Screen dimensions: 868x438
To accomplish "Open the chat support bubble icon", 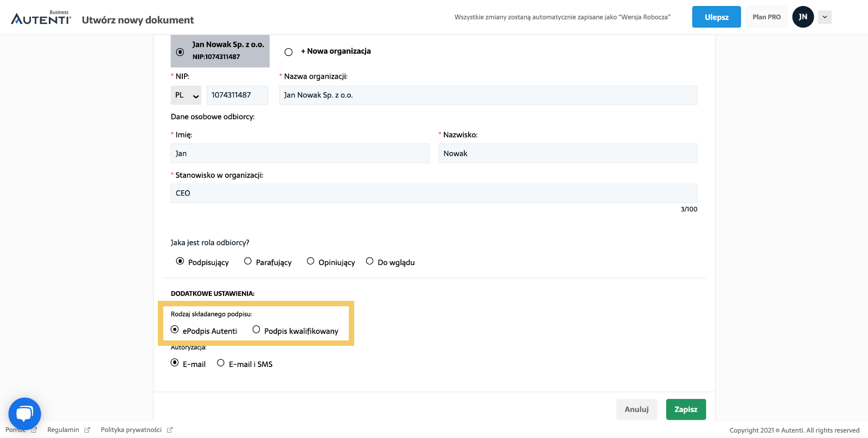I will 24,414.
